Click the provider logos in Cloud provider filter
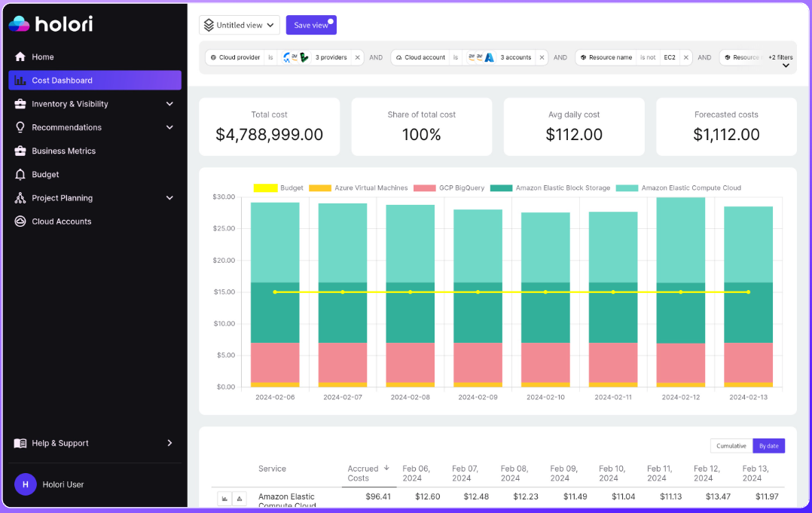 click(296, 57)
